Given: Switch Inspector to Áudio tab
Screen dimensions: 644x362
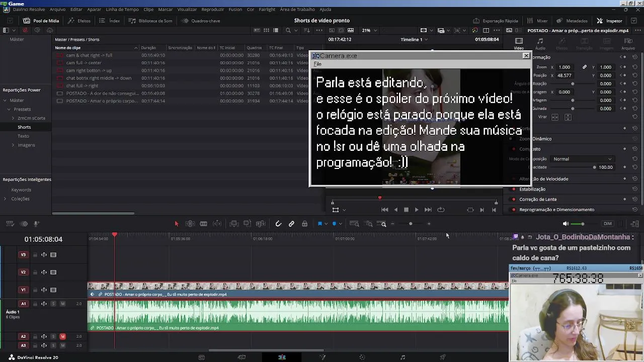Looking at the screenshot, I should pos(540,44).
